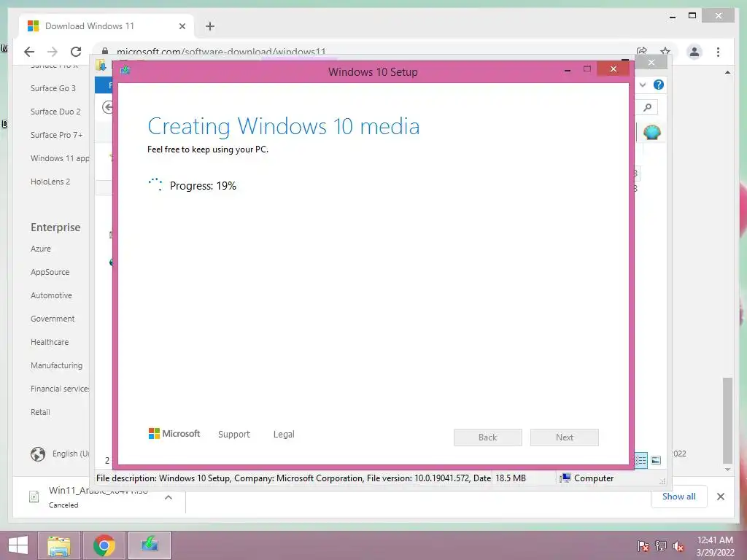Open the Azure link
Viewport: 747px width, 560px height.
click(x=41, y=249)
